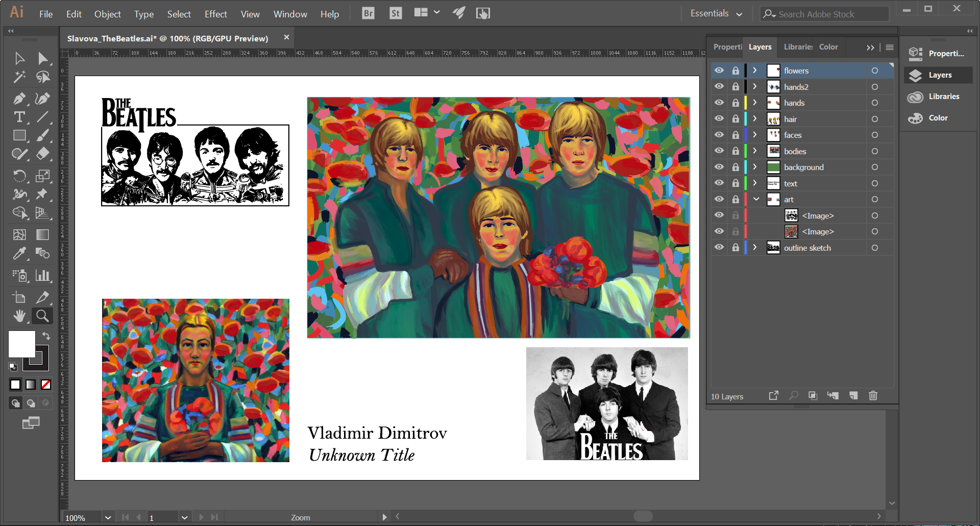Unlock the text layer
This screenshot has width=980, height=526.
pos(736,183)
